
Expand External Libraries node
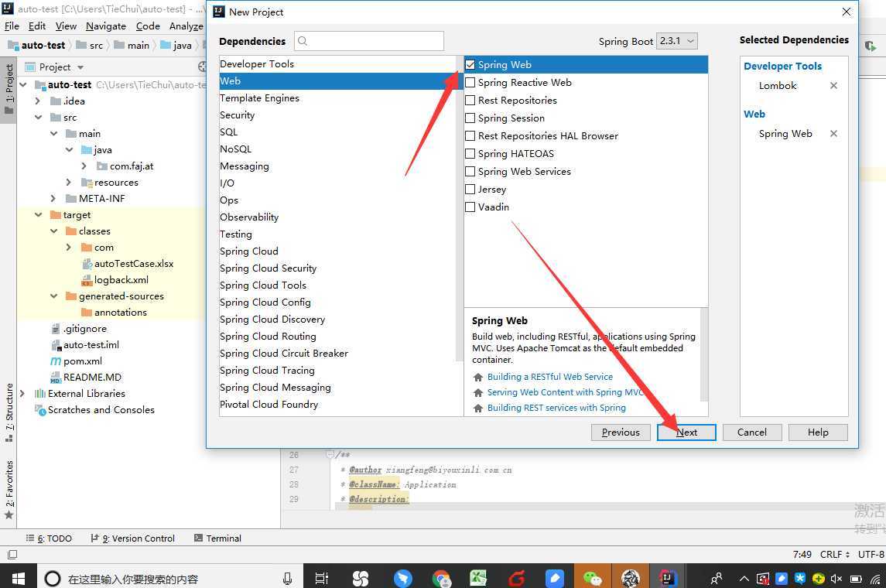coord(22,394)
